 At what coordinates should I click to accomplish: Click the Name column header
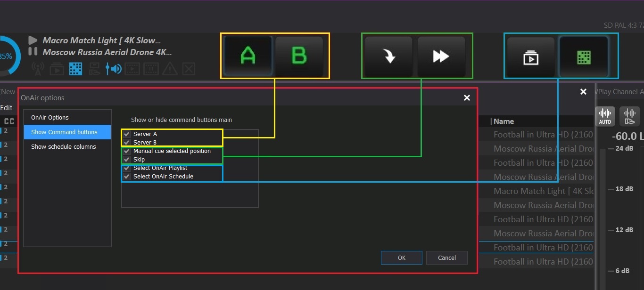[504, 121]
